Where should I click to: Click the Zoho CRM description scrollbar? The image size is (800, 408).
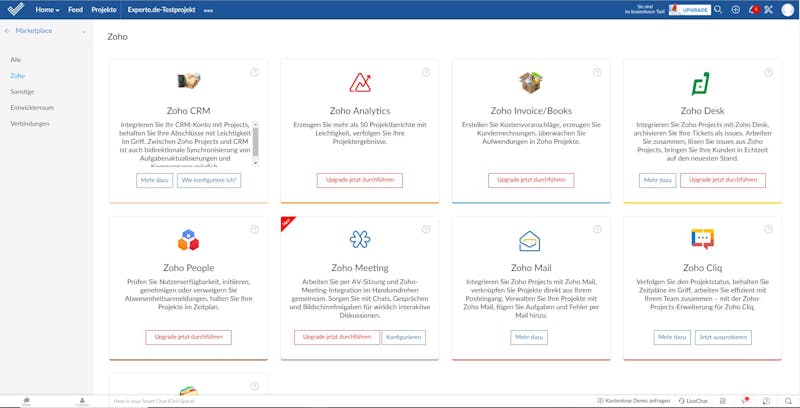[x=256, y=144]
